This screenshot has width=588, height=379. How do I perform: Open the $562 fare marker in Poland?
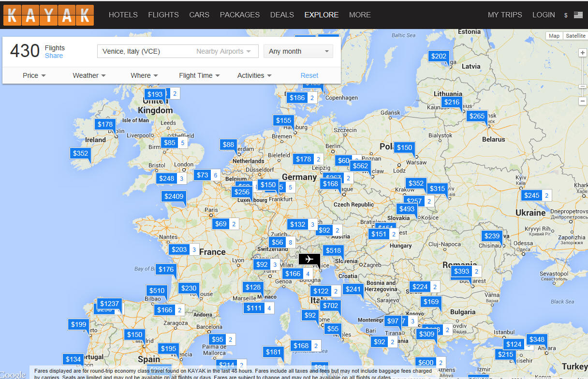pyautogui.click(x=360, y=166)
